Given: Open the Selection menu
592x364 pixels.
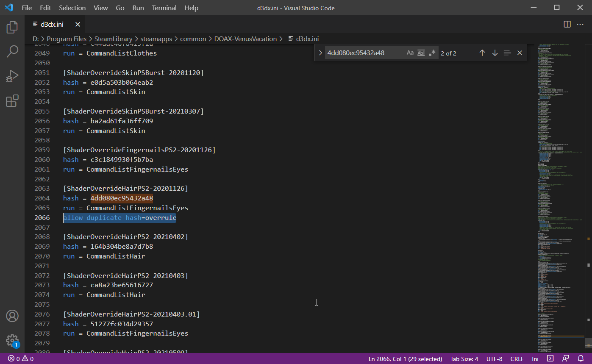Looking at the screenshot, I should [72, 8].
